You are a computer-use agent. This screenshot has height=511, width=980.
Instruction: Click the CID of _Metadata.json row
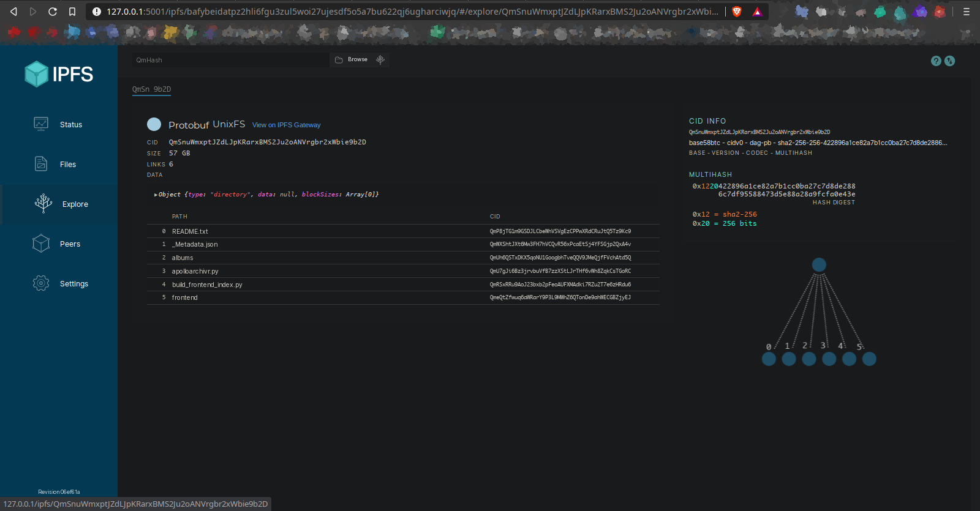click(x=560, y=244)
